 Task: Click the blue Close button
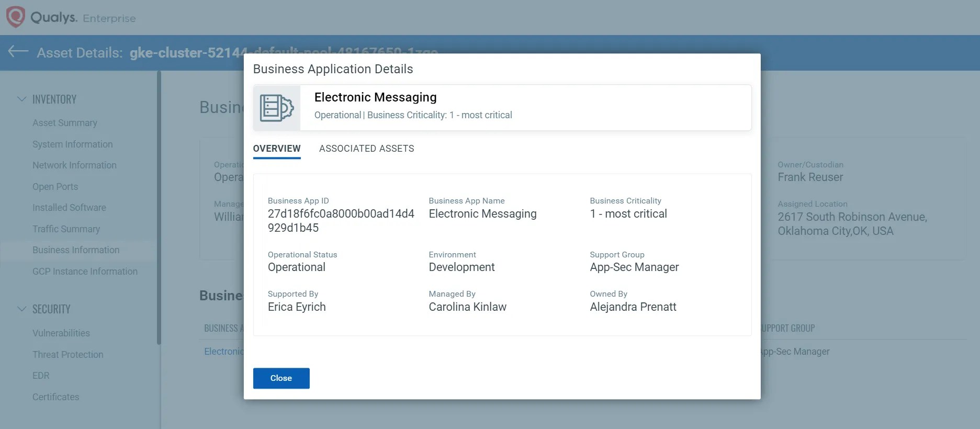(281, 378)
